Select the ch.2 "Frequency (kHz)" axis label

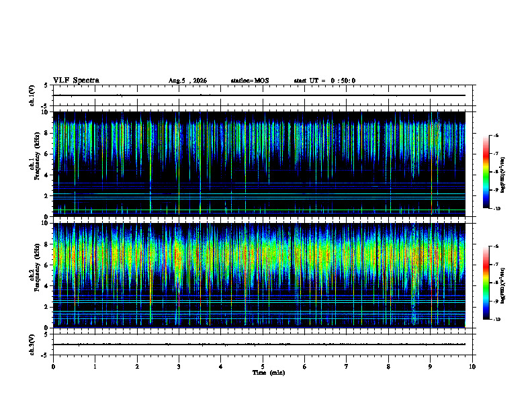38,267
